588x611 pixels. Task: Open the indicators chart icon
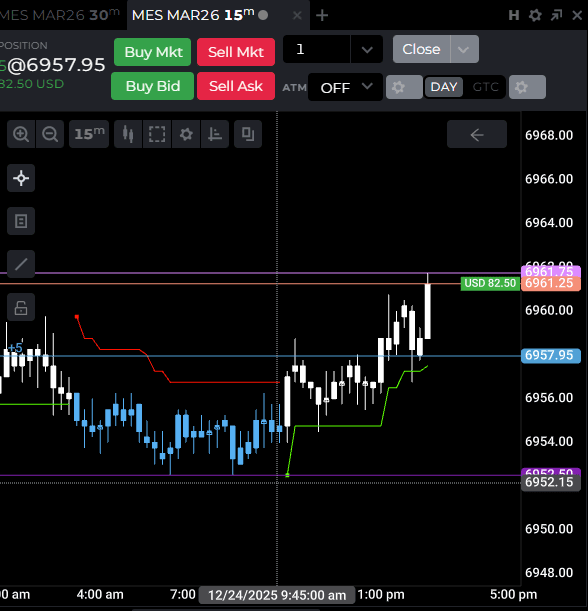tap(215, 134)
